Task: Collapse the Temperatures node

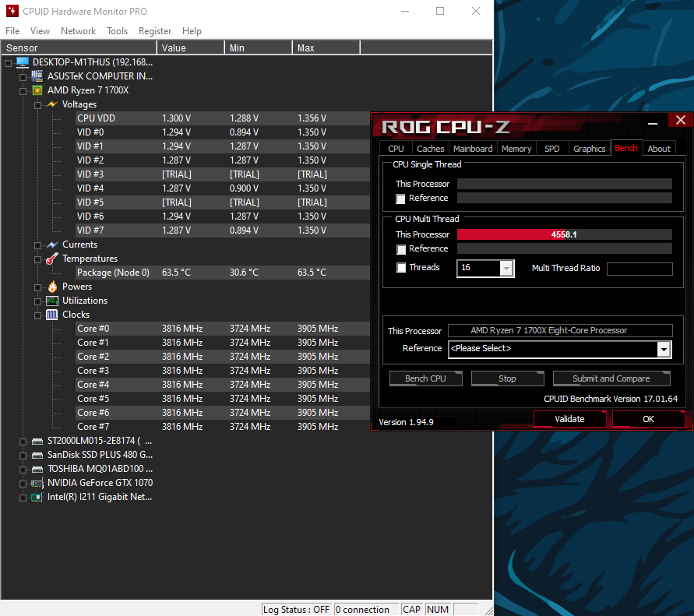Action: [x=37, y=260]
